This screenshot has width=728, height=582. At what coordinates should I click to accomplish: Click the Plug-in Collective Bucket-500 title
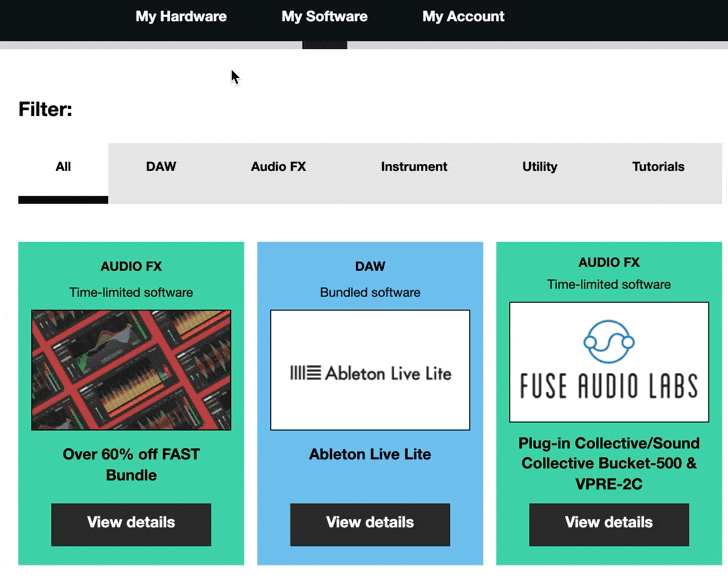pos(609,464)
